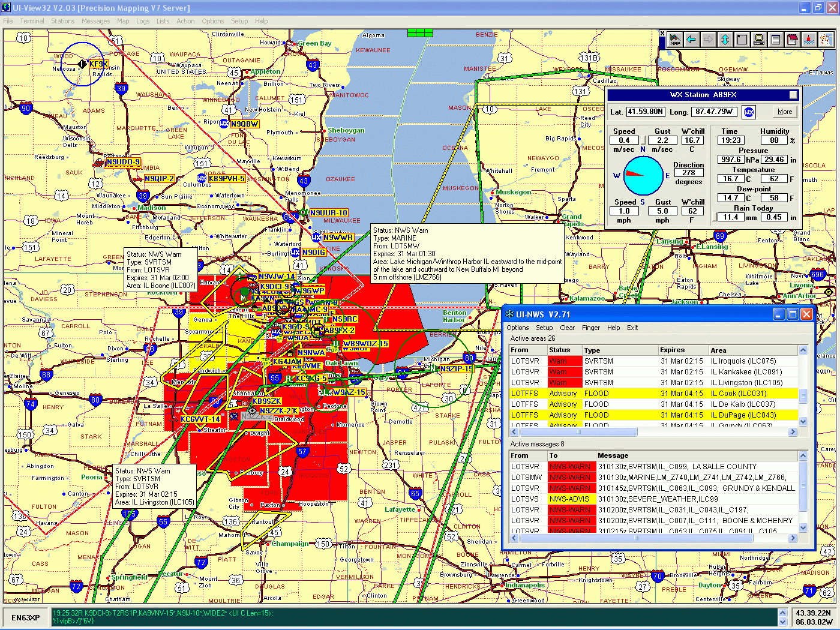Click Finger in the UI-NWS menu bar
This screenshot has width=840, height=630.
pos(591,328)
